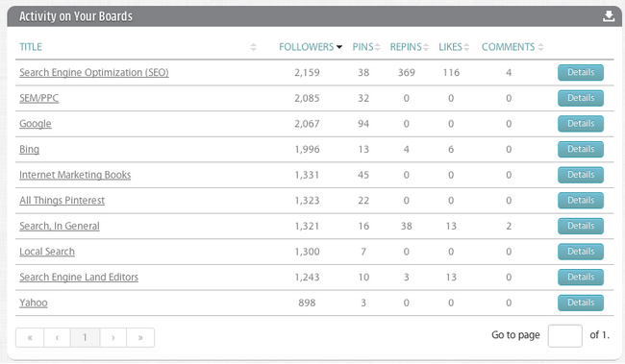Sort by Followers descending arrow
625x364 pixels.
tap(339, 47)
